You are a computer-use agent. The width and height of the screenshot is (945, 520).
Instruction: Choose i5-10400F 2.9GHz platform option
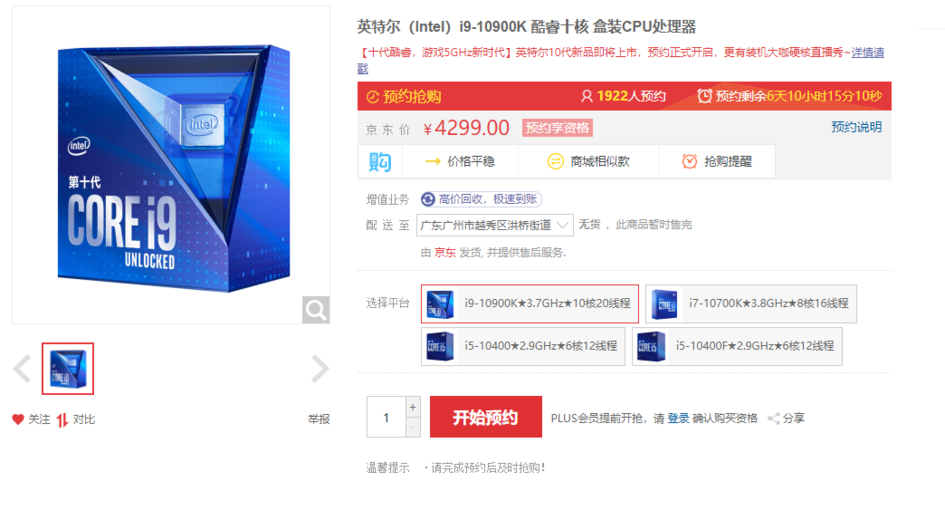(x=737, y=346)
